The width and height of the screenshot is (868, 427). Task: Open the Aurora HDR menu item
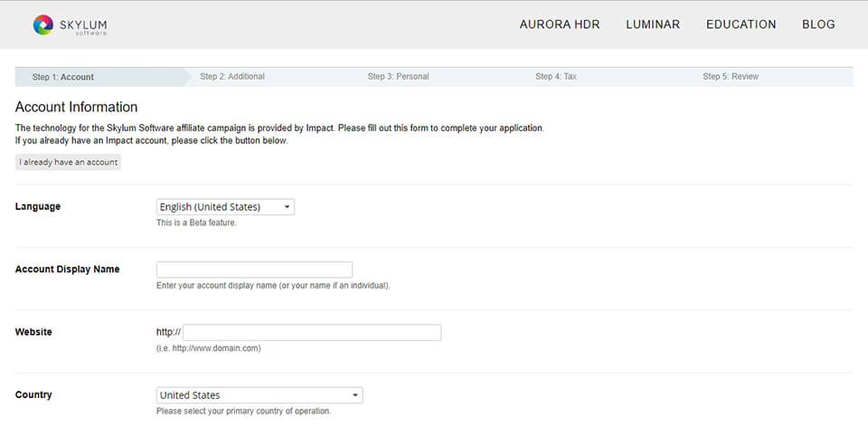coord(559,24)
